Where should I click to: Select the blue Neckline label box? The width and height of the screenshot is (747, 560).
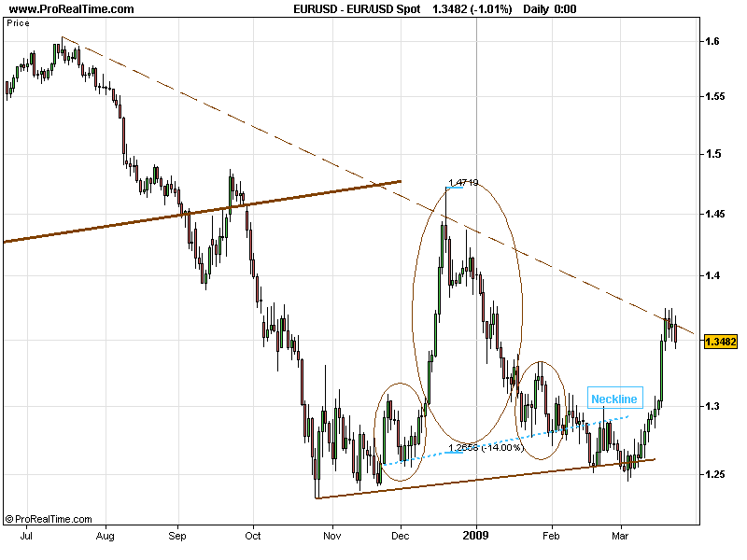614,399
